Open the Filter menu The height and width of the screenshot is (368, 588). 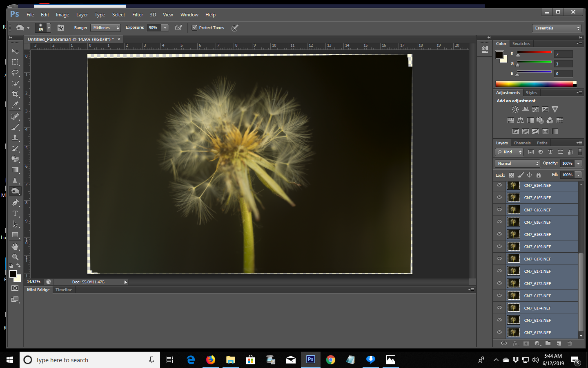click(x=137, y=14)
